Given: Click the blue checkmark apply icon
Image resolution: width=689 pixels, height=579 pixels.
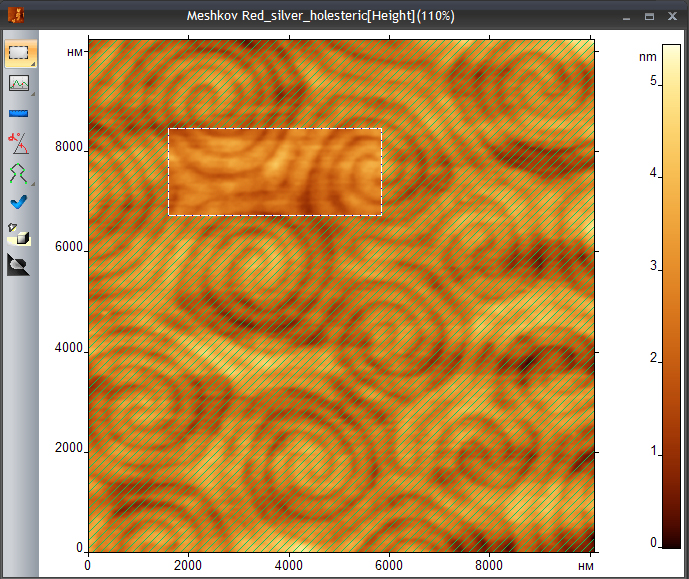Looking at the screenshot, I should point(18,202).
